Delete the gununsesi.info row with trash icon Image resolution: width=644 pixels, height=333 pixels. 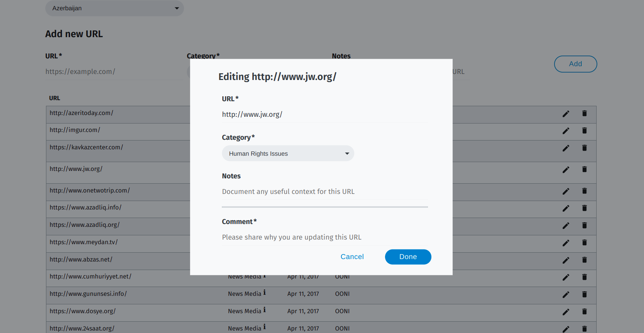(584, 294)
